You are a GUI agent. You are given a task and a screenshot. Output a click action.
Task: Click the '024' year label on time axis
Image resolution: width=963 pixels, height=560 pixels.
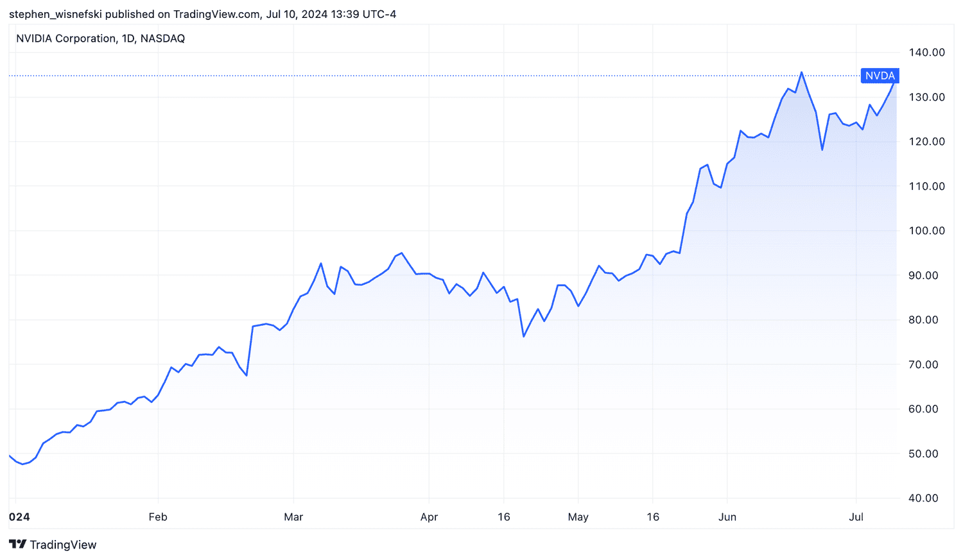[x=19, y=517]
